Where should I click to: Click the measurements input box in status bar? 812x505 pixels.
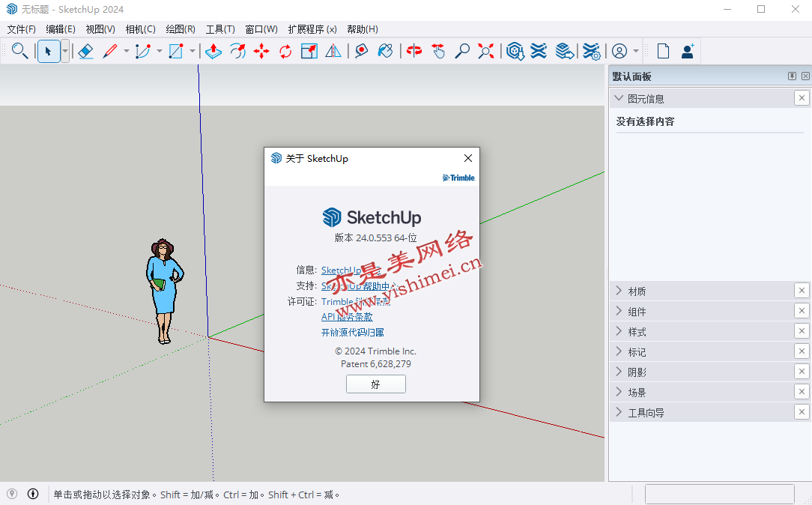click(719, 494)
